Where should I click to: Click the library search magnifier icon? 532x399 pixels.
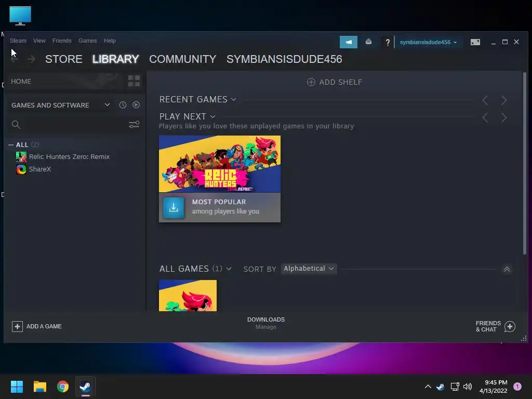click(16, 125)
